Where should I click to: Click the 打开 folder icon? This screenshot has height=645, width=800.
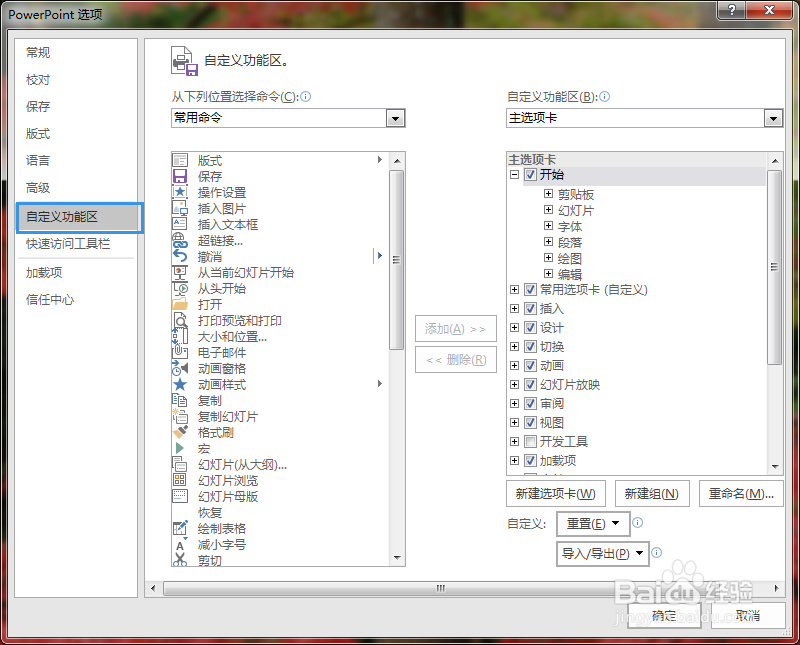[x=180, y=305]
